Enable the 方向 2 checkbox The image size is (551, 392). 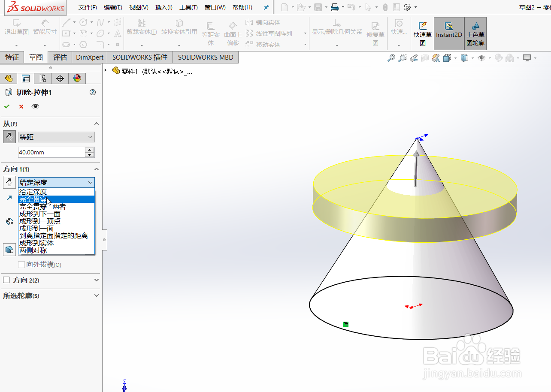click(6, 280)
